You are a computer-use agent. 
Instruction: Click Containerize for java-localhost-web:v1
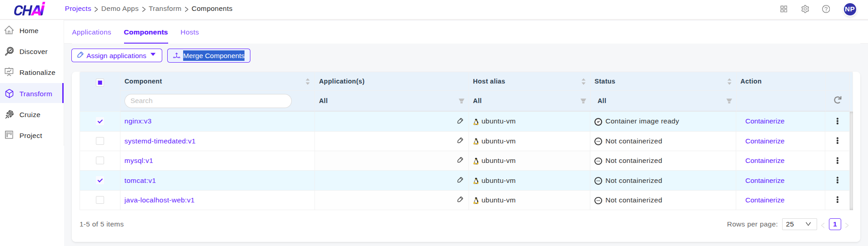click(x=765, y=200)
